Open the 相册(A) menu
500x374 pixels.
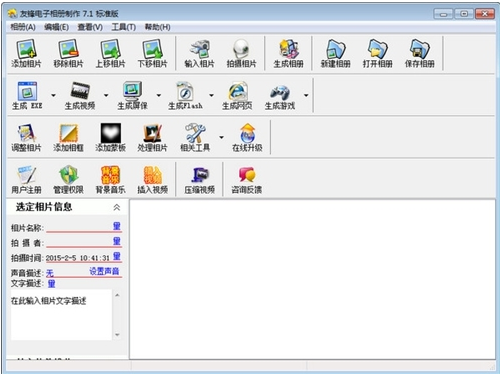[x=23, y=27]
